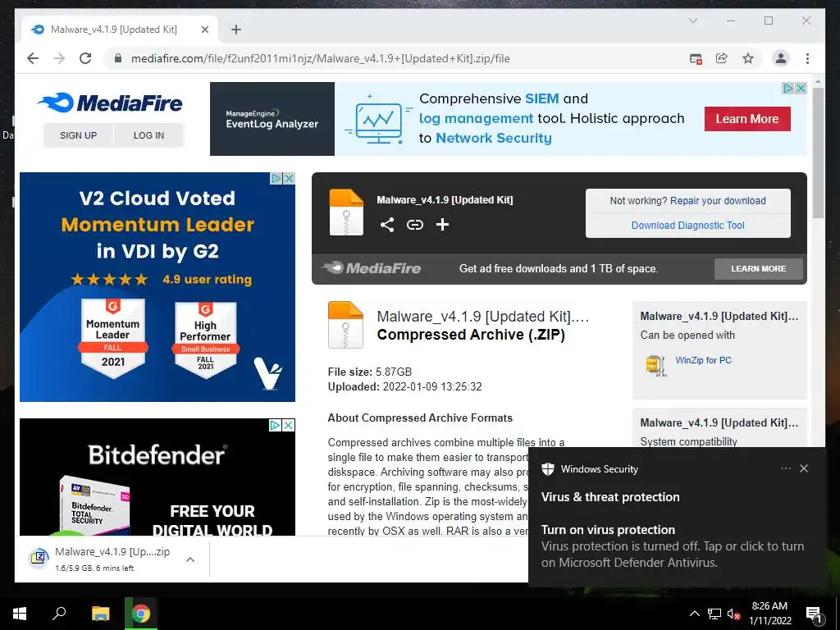Dismiss the Windows Security notification
Screen dimensions: 840x630
tap(804, 468)
